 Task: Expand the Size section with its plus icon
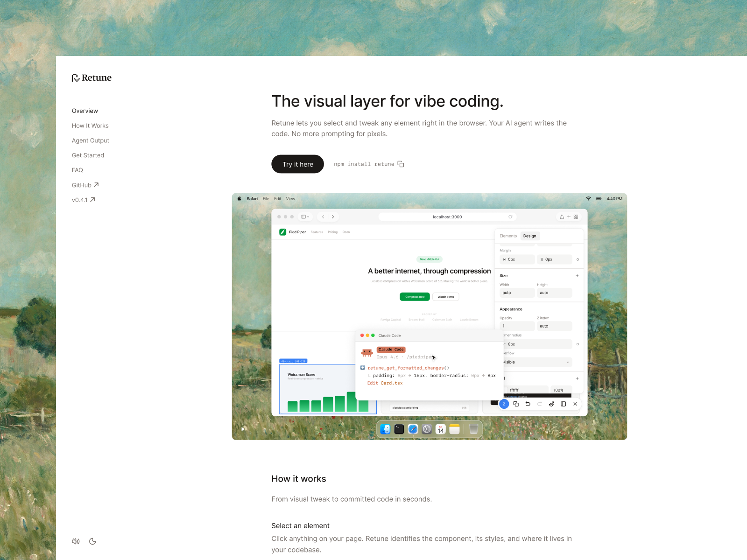coord(577,276)
